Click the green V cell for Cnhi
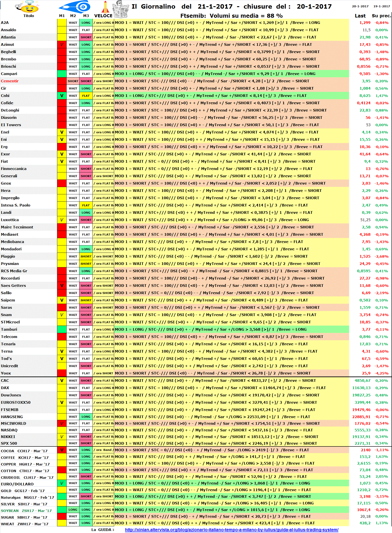392x533 pixels. click(62, 96)
